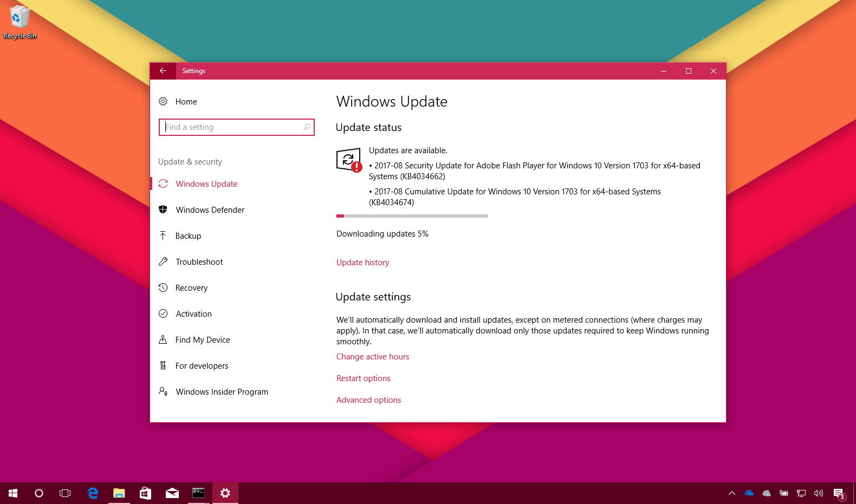The width and height of the screenshot is (856, 504).
Task: Close the Settings window
Action: [x=714, y=71]
